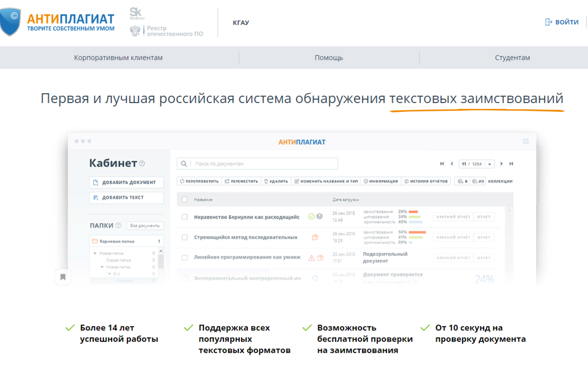Click цитирования bar in Неравенство Бернулли row
The width and height of the screenshot is (588, 376).
(x=415, y=217)
